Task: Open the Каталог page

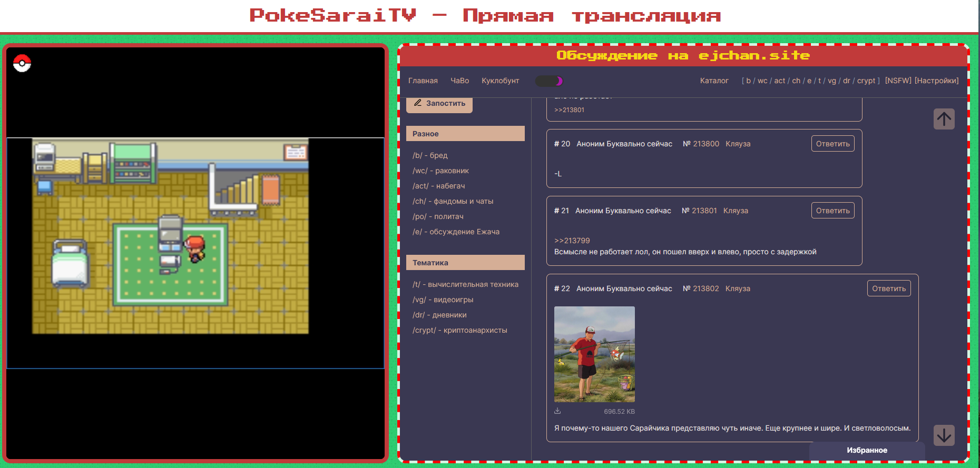Action: pos(714,81)
